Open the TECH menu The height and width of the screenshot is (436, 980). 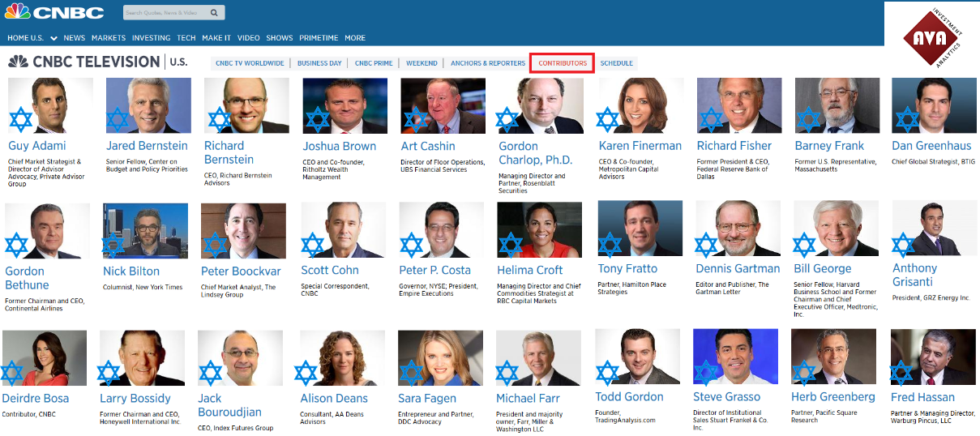click(186, 38)
